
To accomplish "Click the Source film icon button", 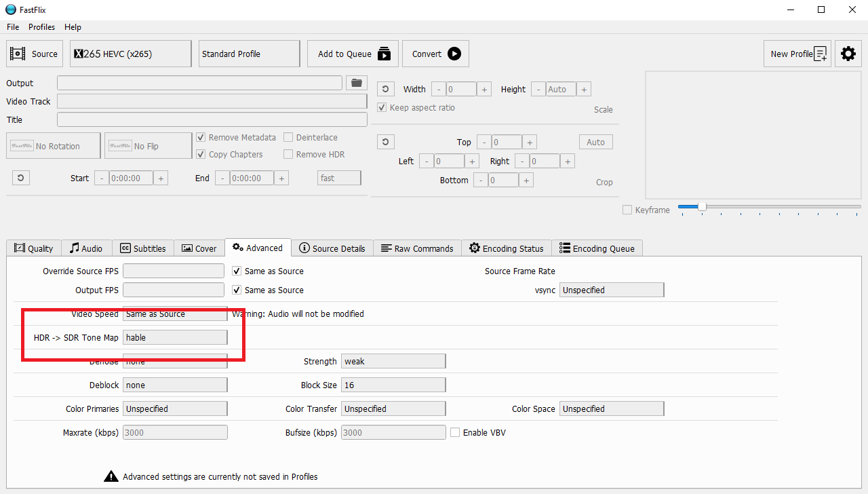I will coord(35,54).
